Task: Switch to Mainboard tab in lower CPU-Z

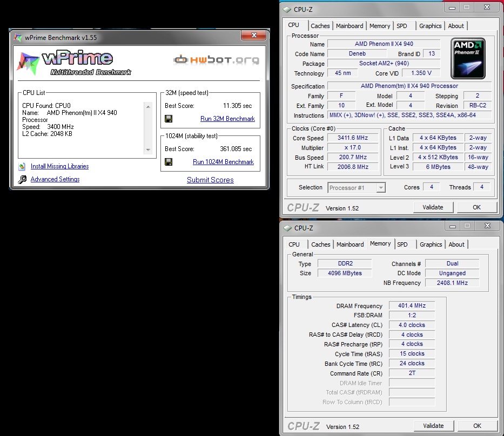Action: (x=350, y=244)
